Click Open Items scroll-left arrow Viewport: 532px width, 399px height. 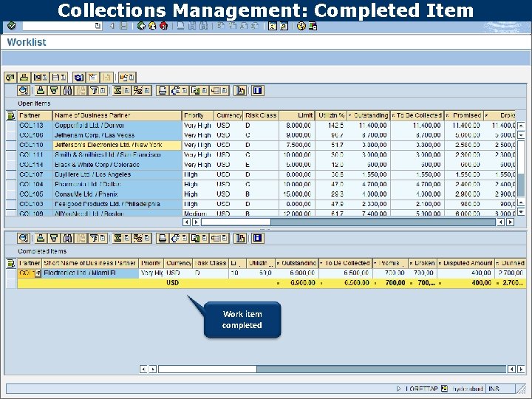186,222
